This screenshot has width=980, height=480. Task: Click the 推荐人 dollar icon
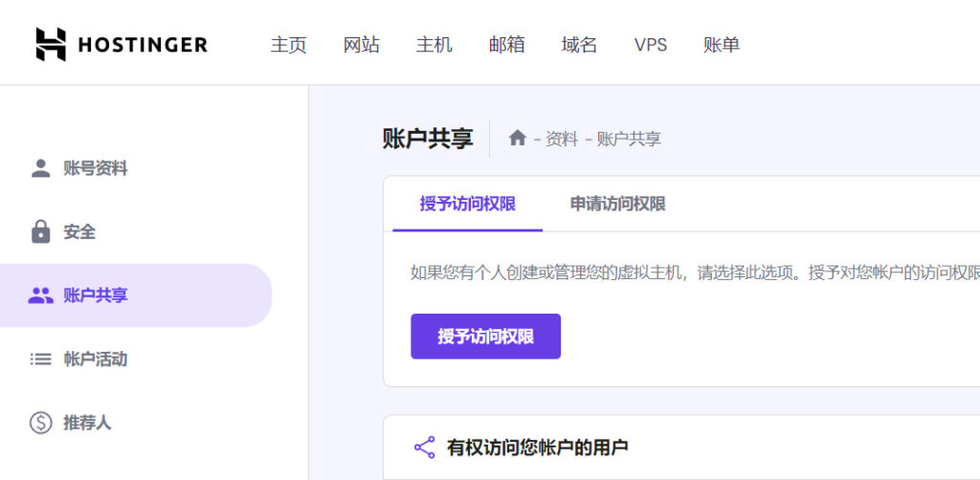[x=40, y=424]
